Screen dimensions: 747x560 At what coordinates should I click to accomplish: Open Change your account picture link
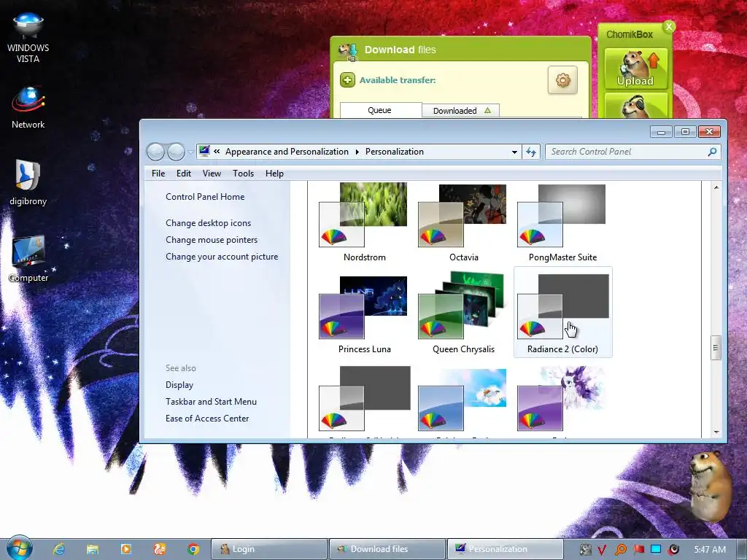coord(222,256)
